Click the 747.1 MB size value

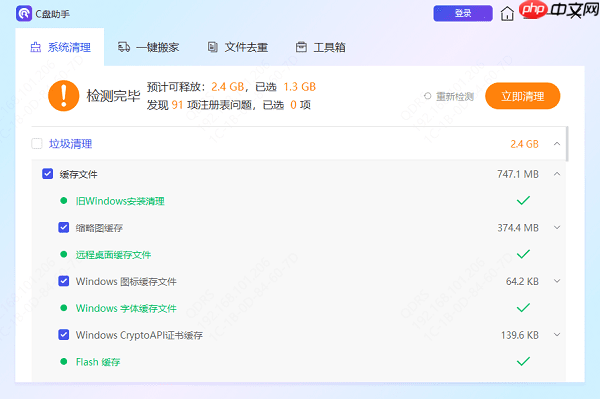click(518, 174)
